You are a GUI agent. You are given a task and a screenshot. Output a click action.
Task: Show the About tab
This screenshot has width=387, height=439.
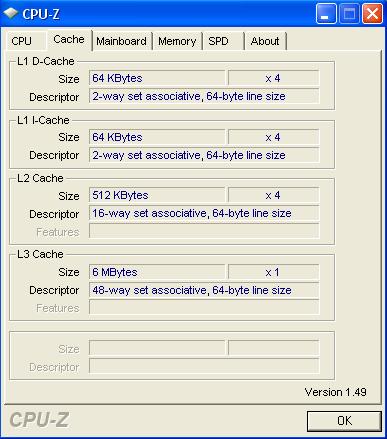click(265, 41)
